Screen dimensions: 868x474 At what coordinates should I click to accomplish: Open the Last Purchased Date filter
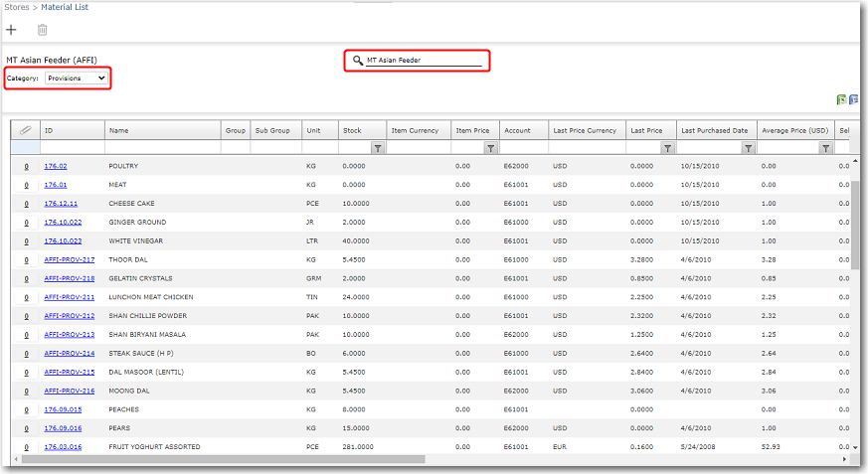[x=747, y=148]
